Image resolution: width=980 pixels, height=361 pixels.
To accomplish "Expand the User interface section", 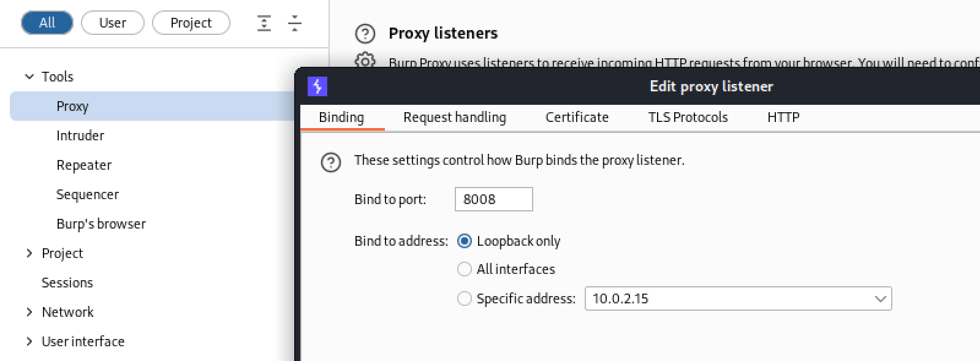I will click(29, 341).
